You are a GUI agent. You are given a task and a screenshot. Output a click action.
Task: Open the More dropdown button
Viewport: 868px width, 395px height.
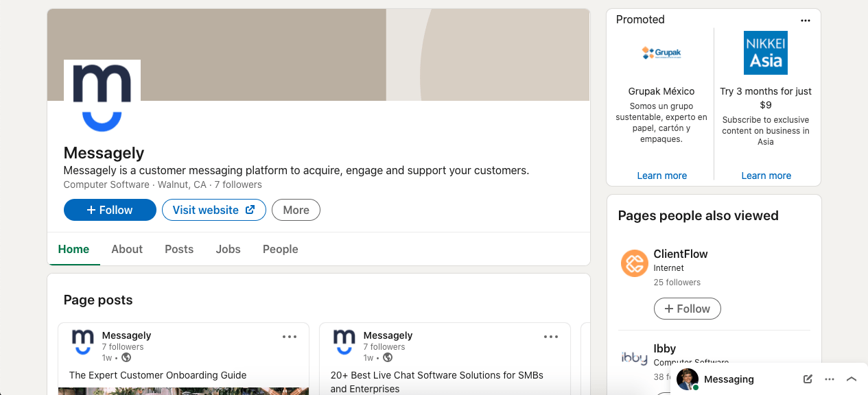click(x=296, y=210)
